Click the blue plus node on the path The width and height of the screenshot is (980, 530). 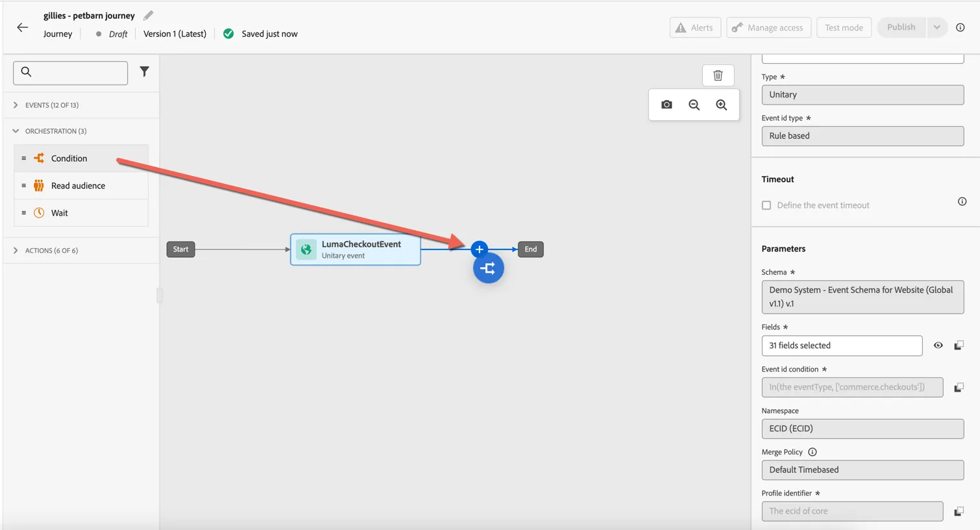479,249
